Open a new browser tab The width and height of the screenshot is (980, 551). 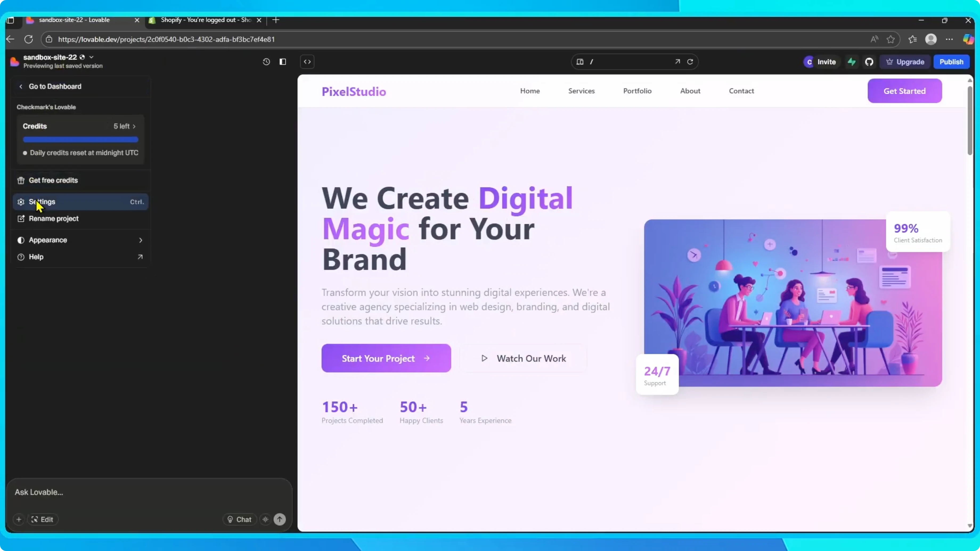click(276, 20)
